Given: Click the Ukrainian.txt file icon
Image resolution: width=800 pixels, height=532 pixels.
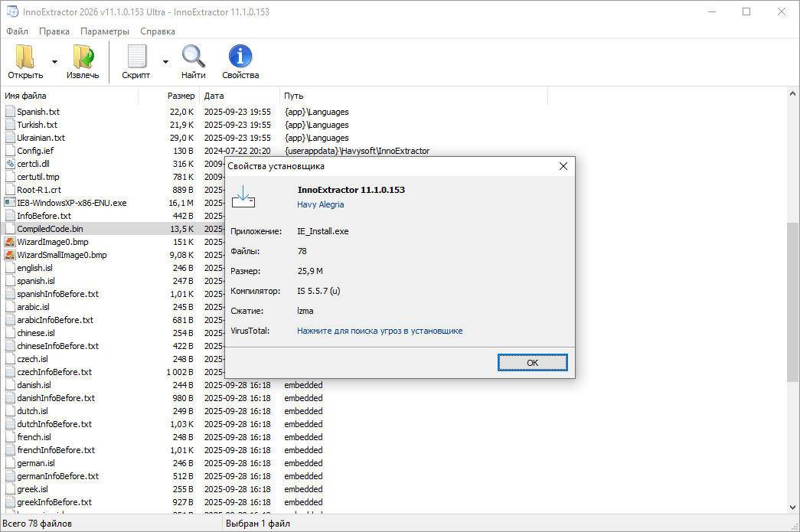Looking at the screenshot, I should point(10,138).
